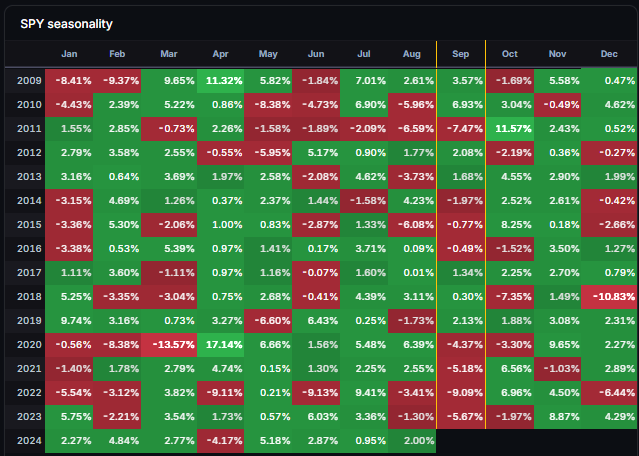Select the 2009 April cell showing 11.32%

click(220, 81)
